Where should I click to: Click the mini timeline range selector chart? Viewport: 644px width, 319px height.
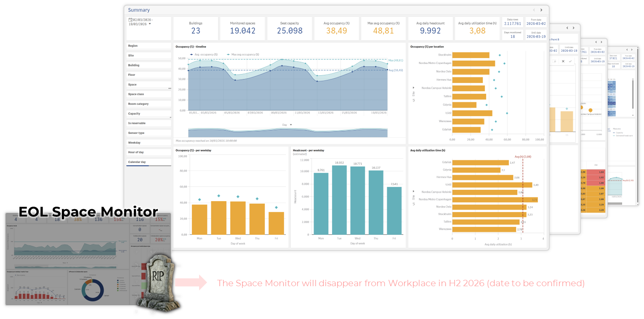(288, 132)
